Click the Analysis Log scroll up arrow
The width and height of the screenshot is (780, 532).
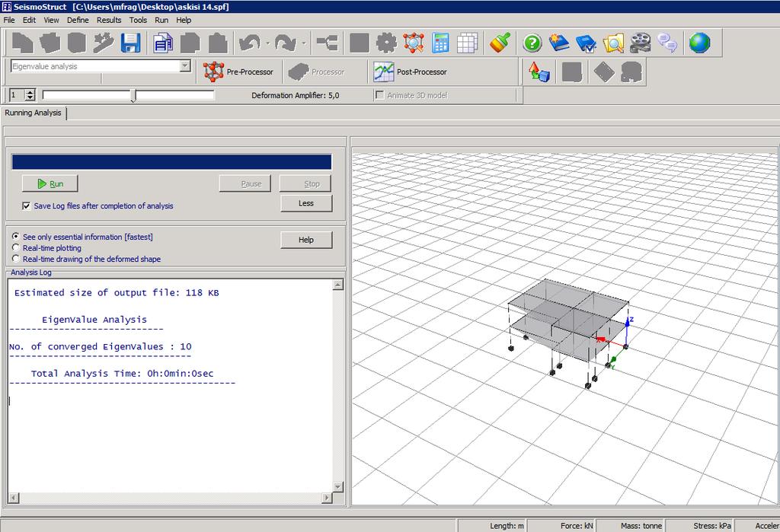pos(337,285)
